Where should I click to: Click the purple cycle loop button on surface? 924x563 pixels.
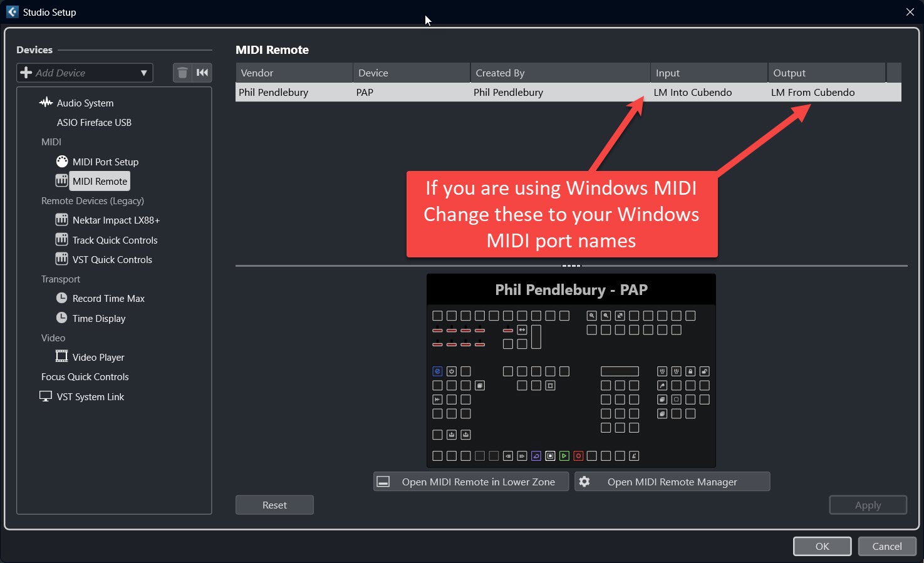(x=536, y=456)
